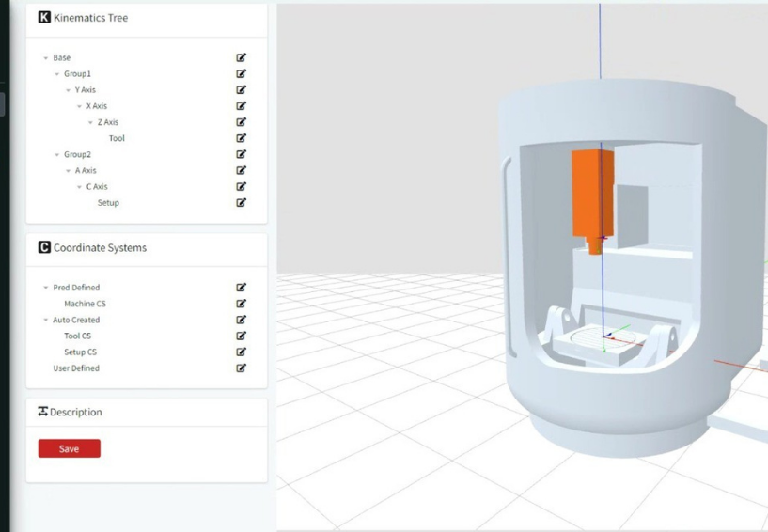Edit the Machine CS coordinate system
The width and height of the screenshot is (768, 532).
(x=242, y=304)
